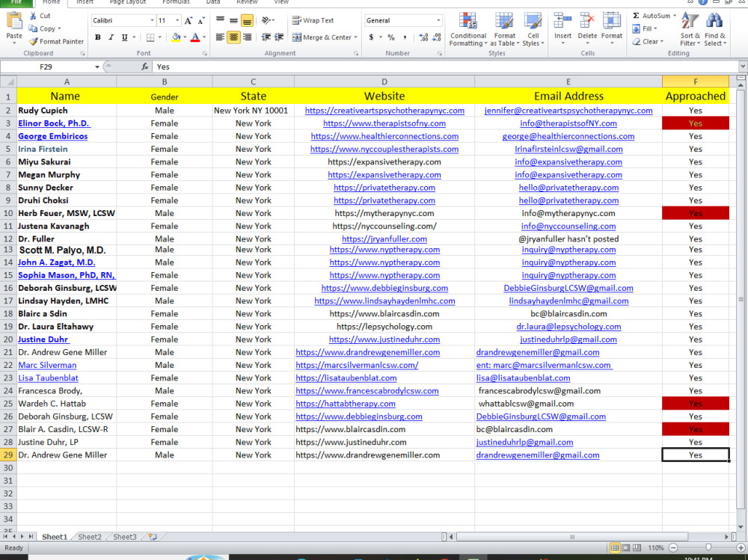The image size is (748, 560).
Task: Click the Delete cells icon
Action: pos(587,22)
